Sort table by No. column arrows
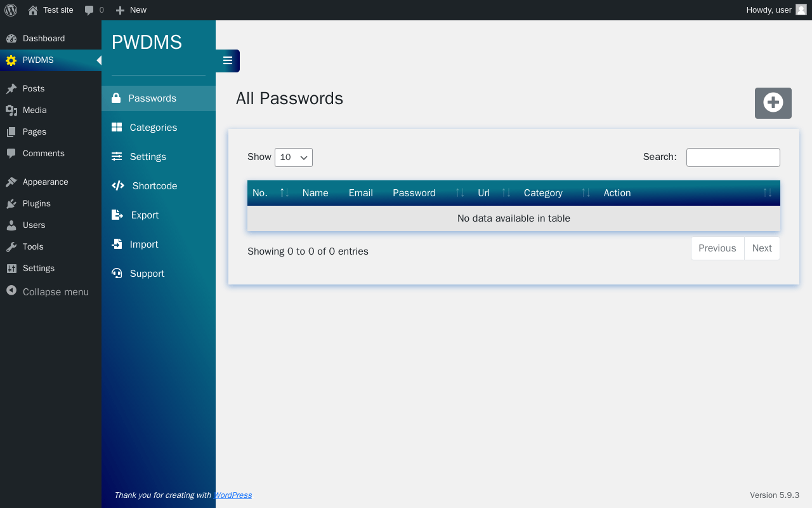 pos(285,193)
